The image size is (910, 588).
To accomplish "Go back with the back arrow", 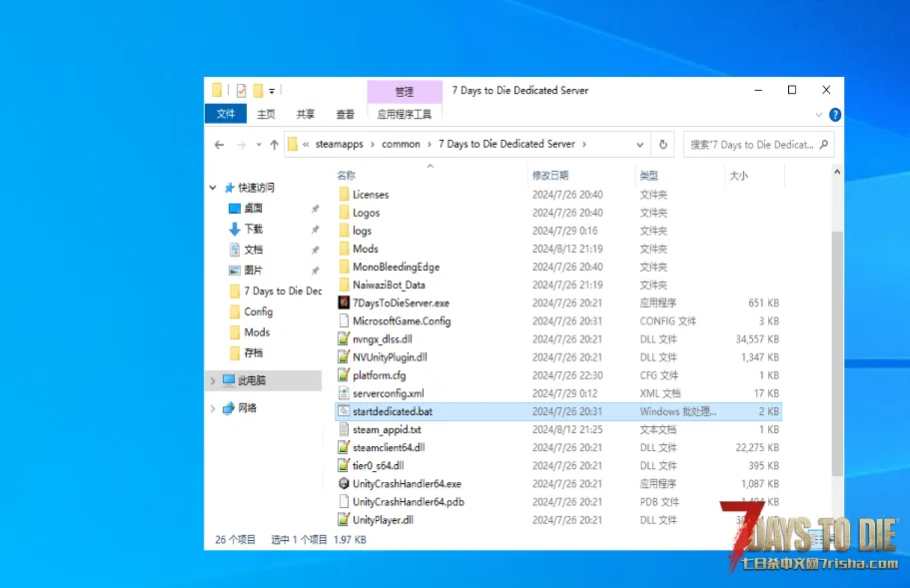I will (219, 145).
